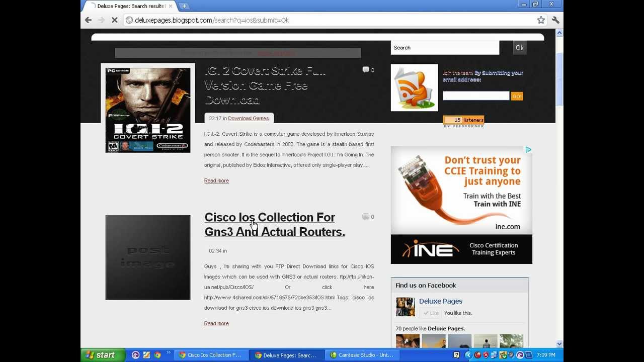Click the comment bubble icon beside the I.G.I 2 post

tap(366, 70)
